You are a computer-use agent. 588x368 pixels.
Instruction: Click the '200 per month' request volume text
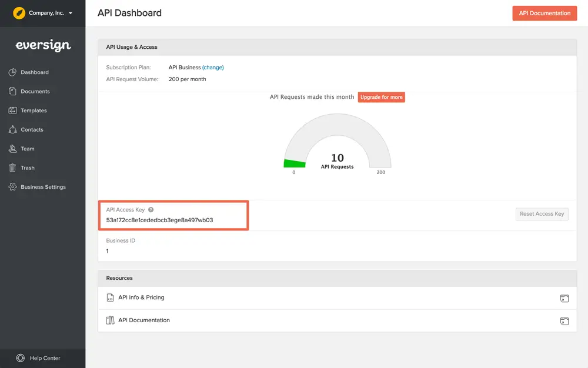tap(187, 79)
